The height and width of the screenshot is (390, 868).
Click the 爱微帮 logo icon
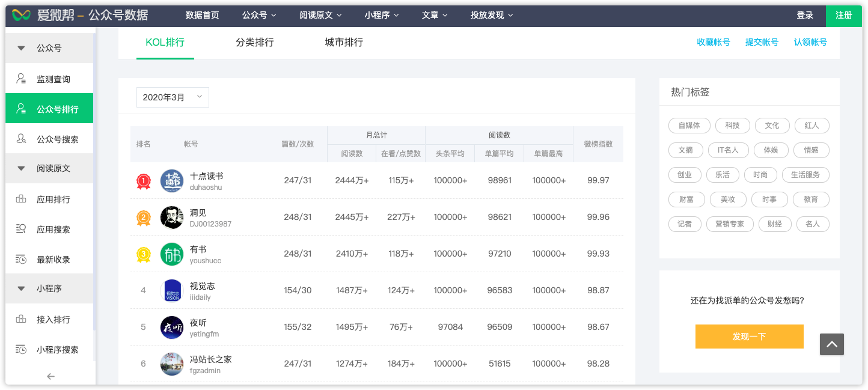(x=22, y=15)
